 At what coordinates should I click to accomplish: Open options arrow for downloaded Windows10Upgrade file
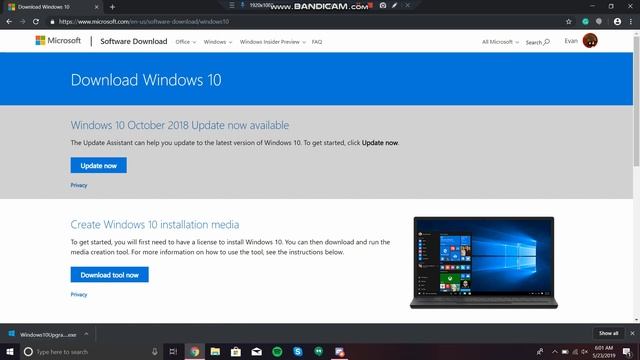86,334
